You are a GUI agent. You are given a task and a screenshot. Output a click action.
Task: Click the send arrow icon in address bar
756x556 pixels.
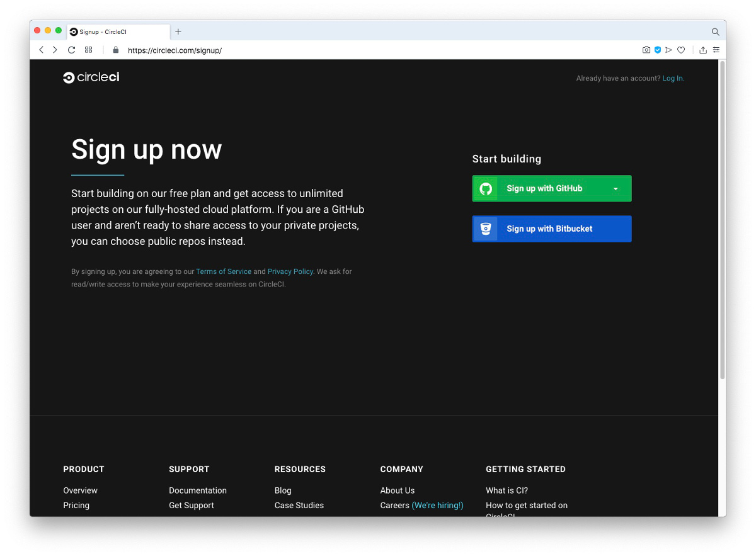tap(669, 50)
